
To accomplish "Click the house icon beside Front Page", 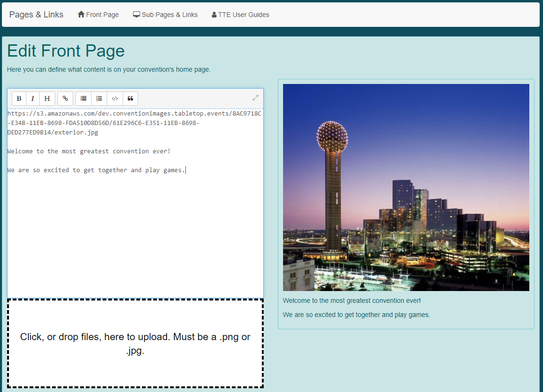I will [x=81, y=14].
